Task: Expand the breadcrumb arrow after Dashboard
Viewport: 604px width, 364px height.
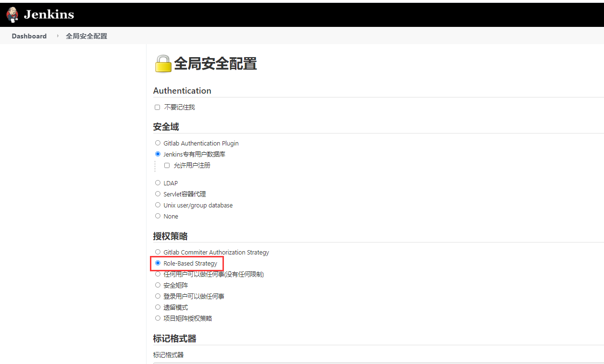Action: tap(57, 36)
